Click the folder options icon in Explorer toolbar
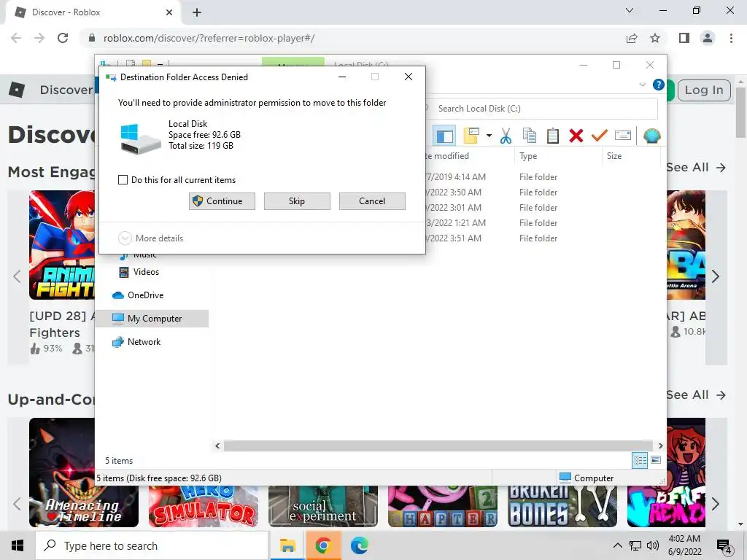 click(472, 136)
